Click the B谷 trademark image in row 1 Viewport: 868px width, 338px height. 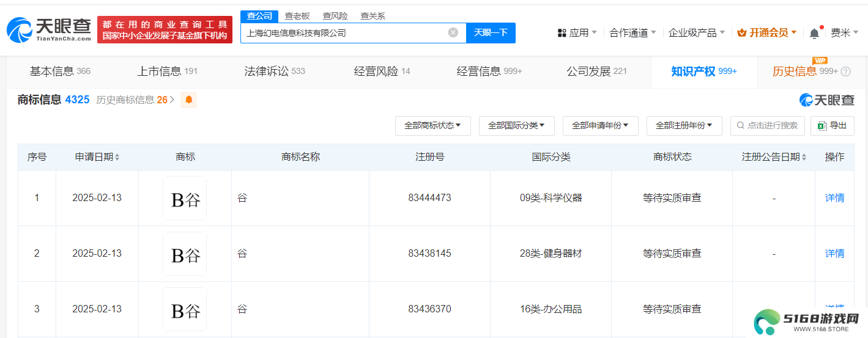(185, 198)
